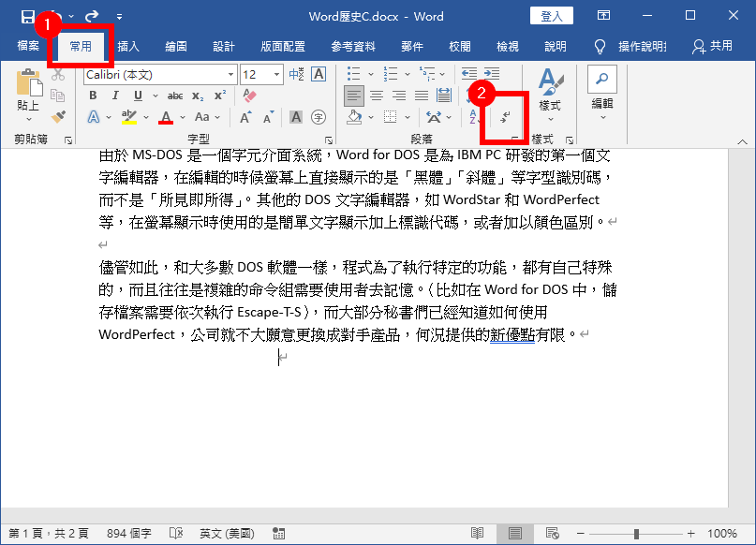Click the zoom slider handle
The image size is (756, 545).
click(x=636, y=534)
